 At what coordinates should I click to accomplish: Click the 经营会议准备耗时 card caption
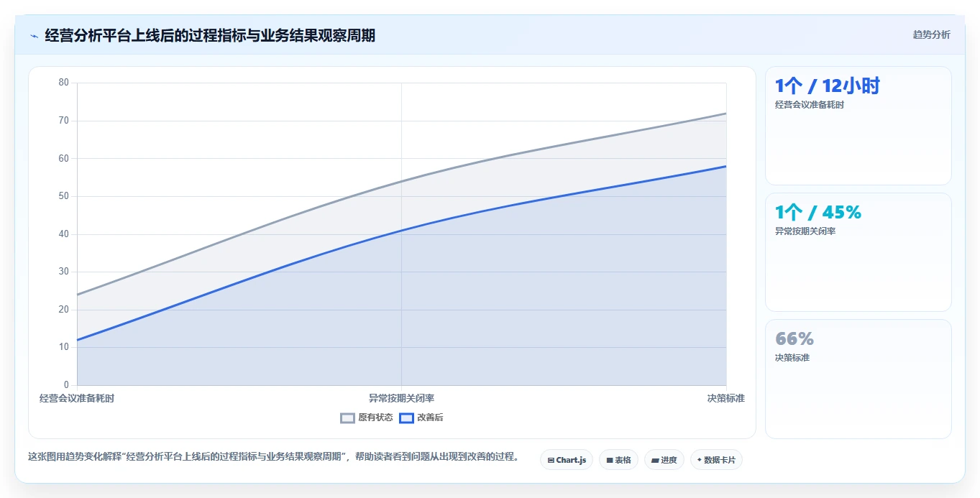click(810, 105)
